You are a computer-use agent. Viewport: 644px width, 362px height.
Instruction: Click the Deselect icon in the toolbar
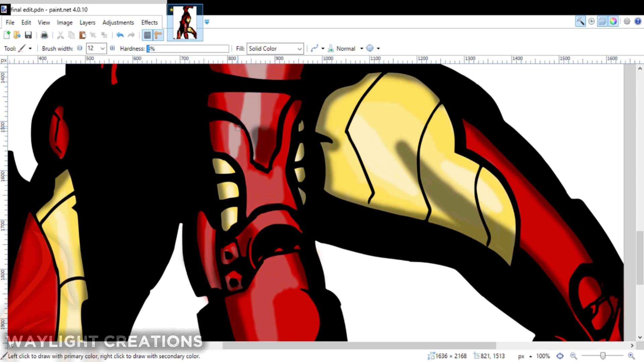(104, 35)
